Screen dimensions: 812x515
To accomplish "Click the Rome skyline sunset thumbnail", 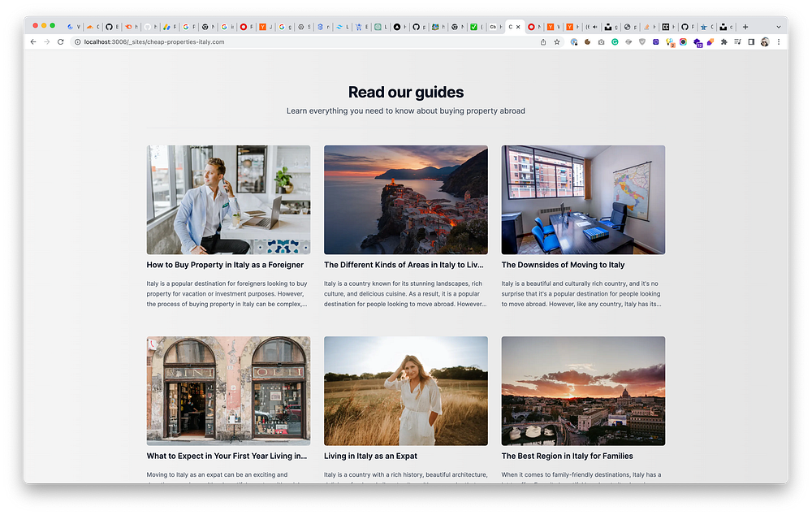I will point(583,391).
